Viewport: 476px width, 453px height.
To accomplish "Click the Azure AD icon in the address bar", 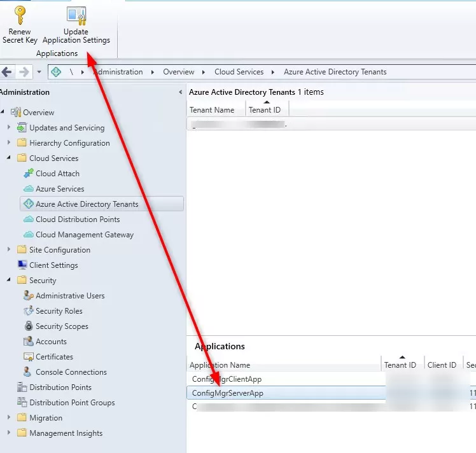I will (56, 72).
